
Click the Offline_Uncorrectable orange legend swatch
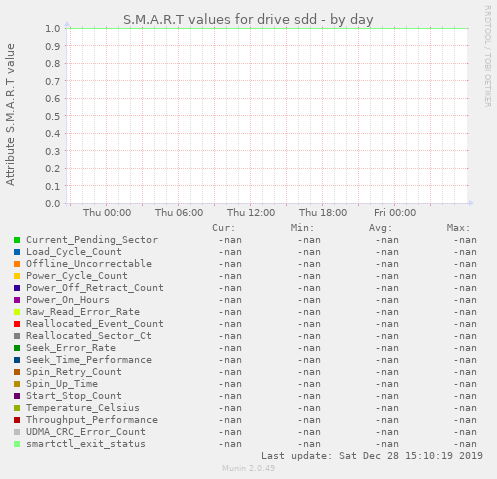pos(17,264)
